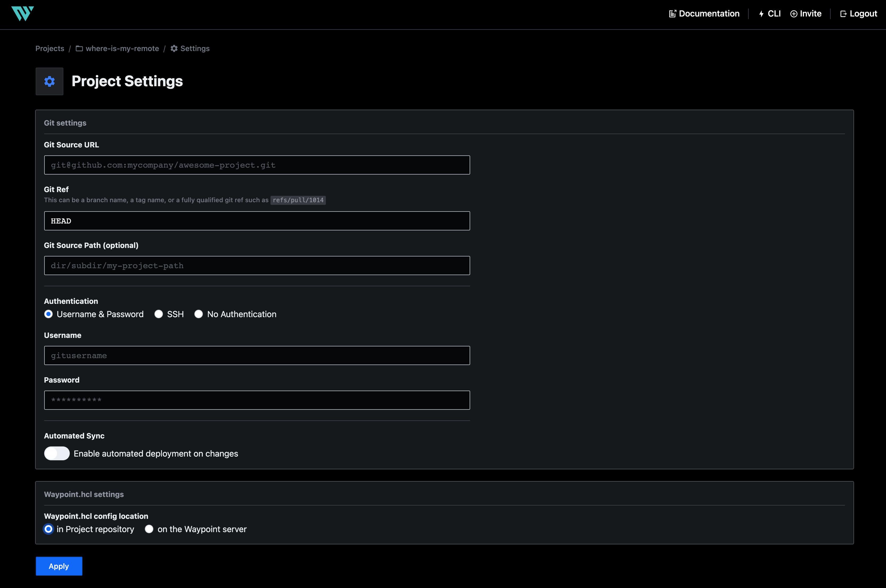Click the Apply button
Image resolution: width=886 pixels, height=588 pixels.
(x=59, y=566)
